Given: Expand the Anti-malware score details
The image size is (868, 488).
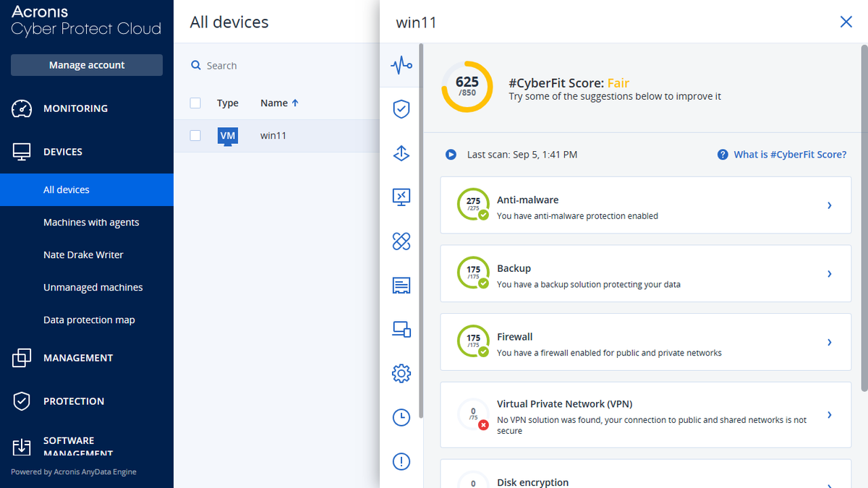Looking at the screenshot, I should click(829, 205).
